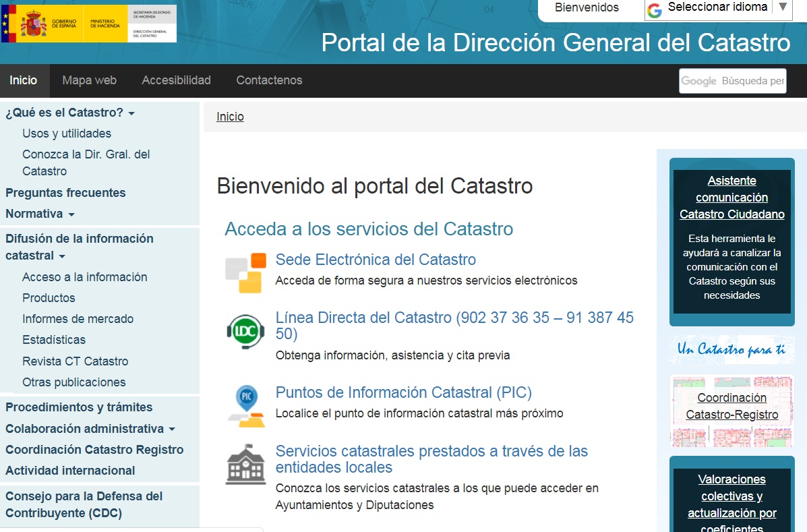Open Coordinación Catastro-Registro panel link
The height and width of the screenshot is (532, 807).
tap(731, 406)
